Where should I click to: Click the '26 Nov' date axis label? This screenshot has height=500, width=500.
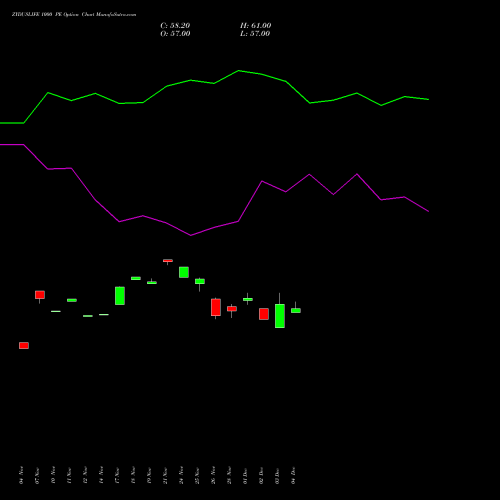[x=213, y=475]
